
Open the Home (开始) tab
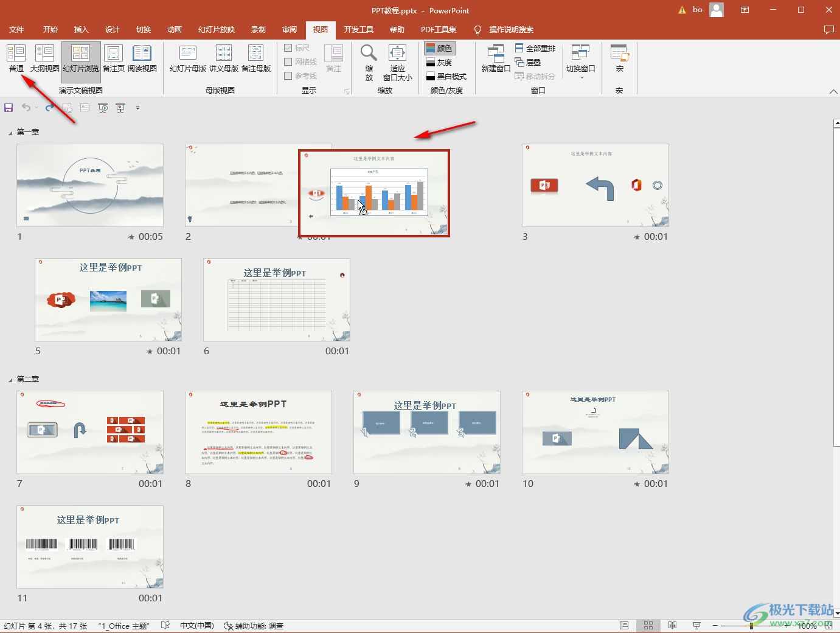[50, 30]
